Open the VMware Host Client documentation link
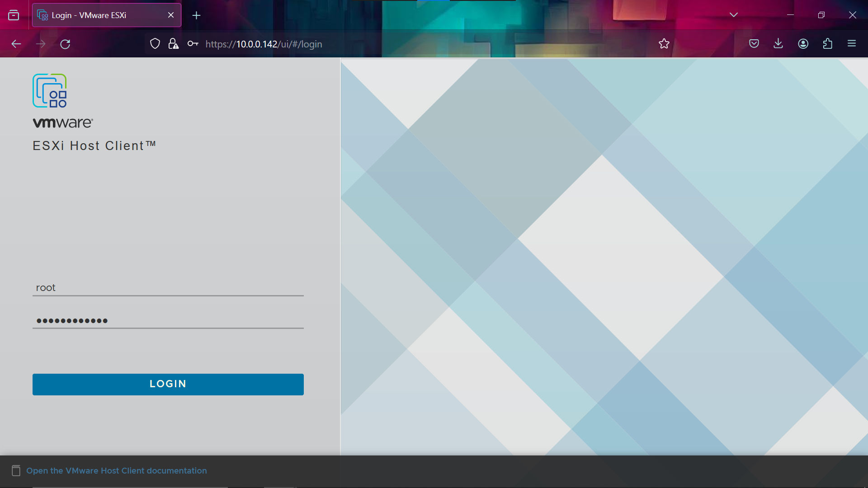Screen dimensions: 868x488 click(116, 471)
